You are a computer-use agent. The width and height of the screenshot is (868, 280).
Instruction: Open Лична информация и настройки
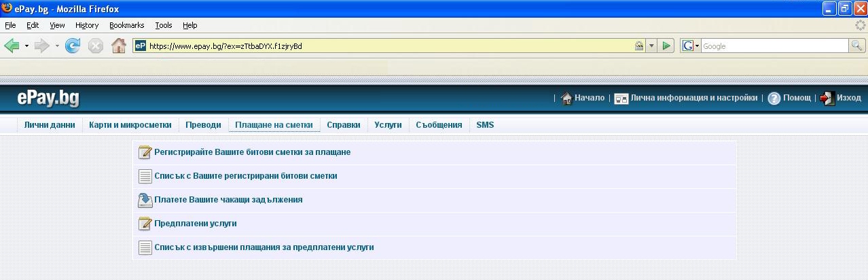tap(694, 98)
